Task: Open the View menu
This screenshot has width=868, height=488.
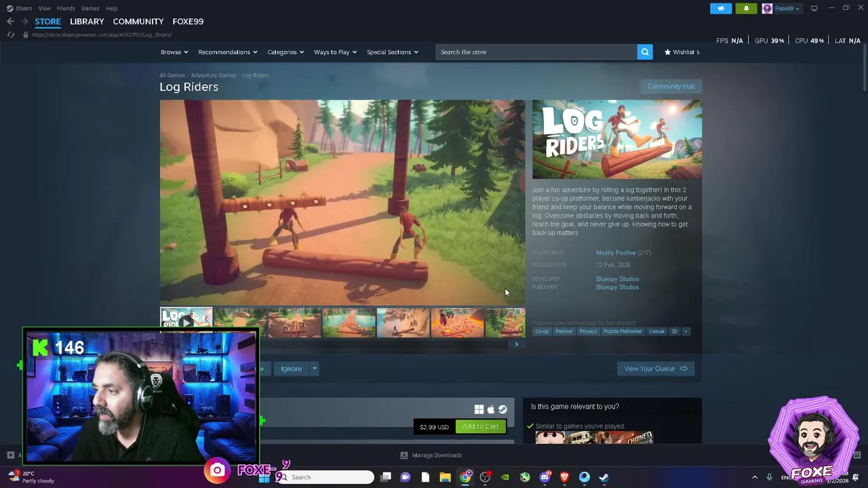Action: 44,8
